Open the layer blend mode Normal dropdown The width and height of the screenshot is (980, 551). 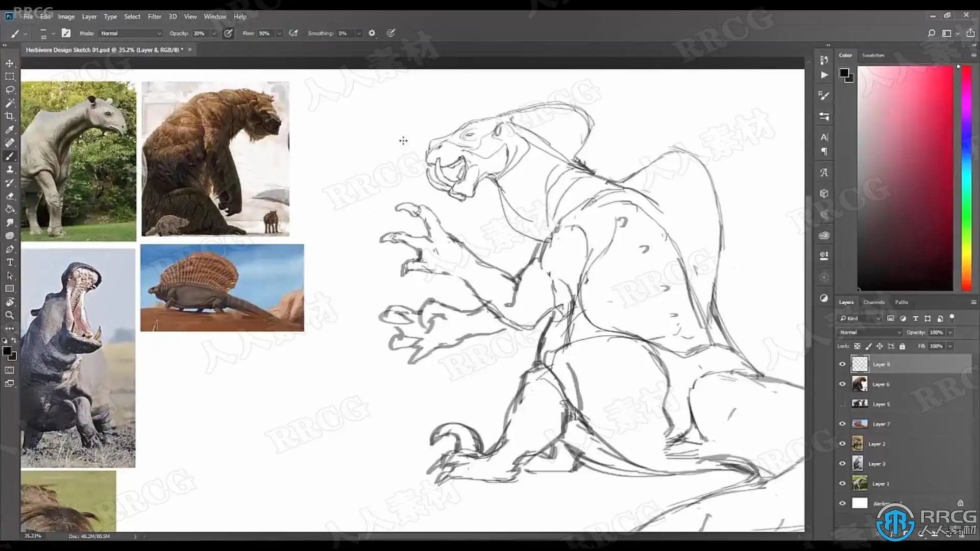tap(870, 332)
